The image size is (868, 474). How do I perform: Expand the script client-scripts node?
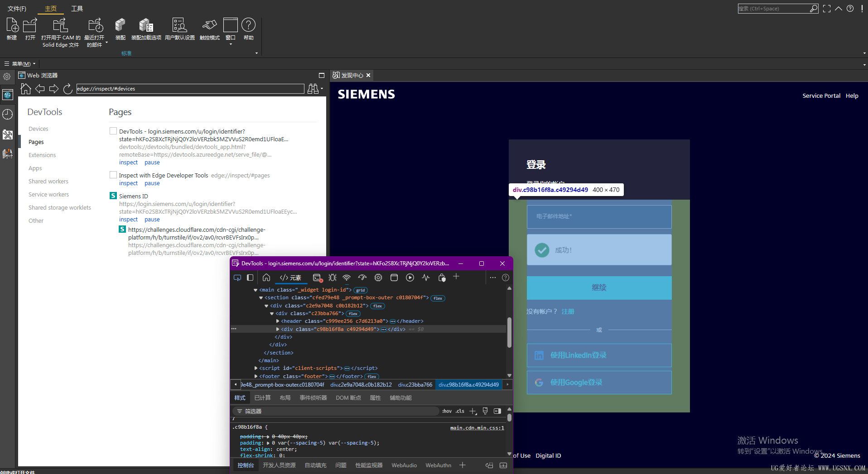pyautogui.click(x=256, y=369)
